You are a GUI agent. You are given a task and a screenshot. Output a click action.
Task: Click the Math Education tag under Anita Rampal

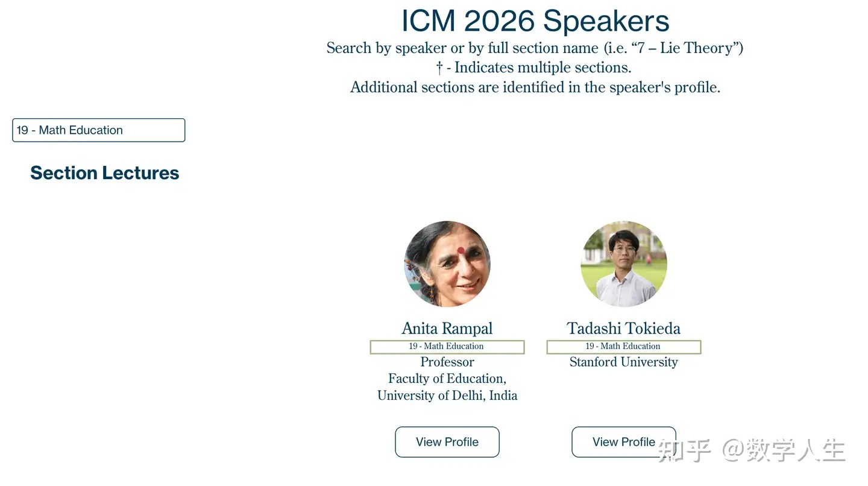click(x=447, y=347)
